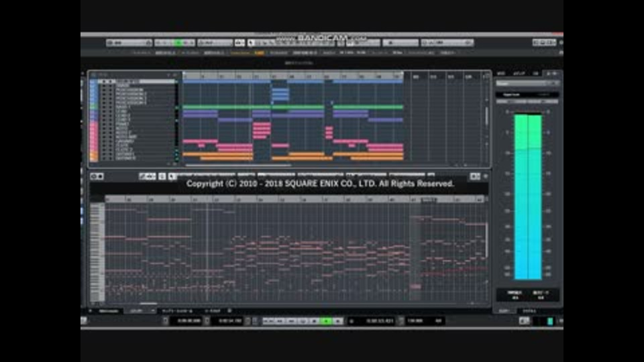This screenshot has width=644, height=362.
Task: Mute the topmost highlighted track
Action: (105, 82)
